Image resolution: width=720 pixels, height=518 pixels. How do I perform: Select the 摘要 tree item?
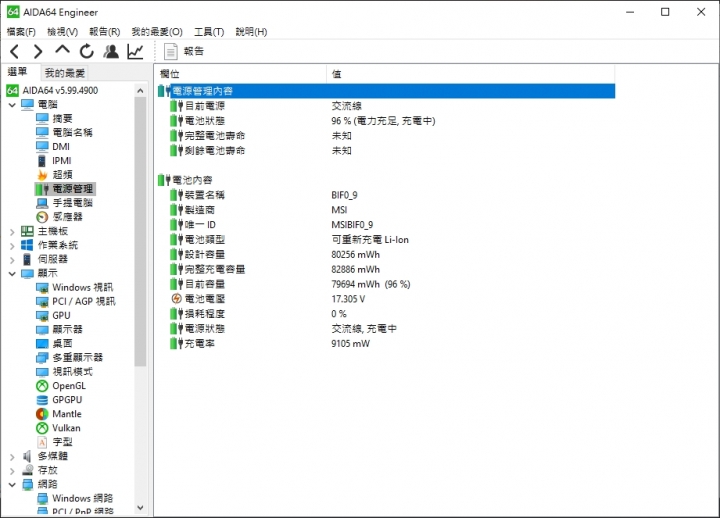pyautogui.click(x=62, y=119)
